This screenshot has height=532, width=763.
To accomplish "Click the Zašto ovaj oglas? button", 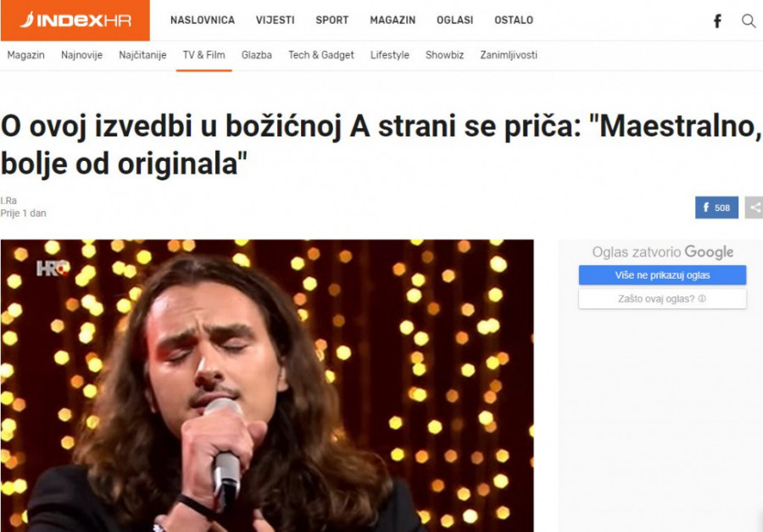I will click(662, 298).
